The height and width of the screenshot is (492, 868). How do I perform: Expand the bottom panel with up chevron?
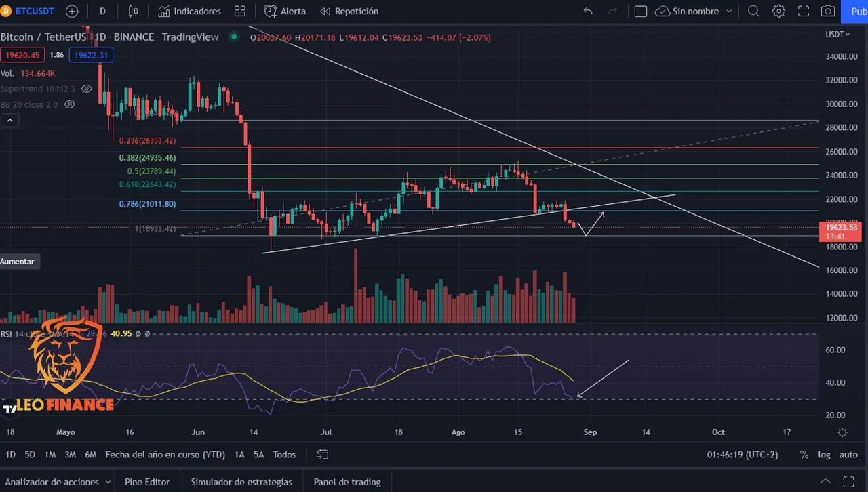coord(825,483)
